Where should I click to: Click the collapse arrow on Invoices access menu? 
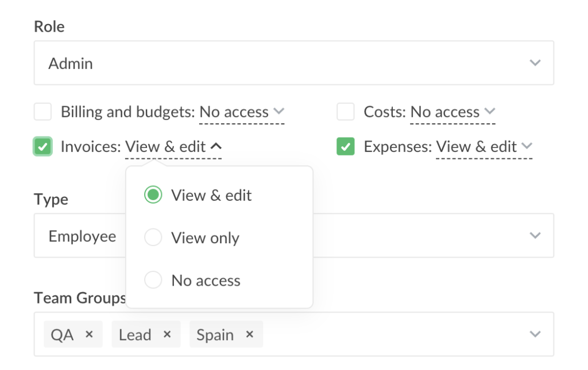pyautogui.click(x=216, y=146)
